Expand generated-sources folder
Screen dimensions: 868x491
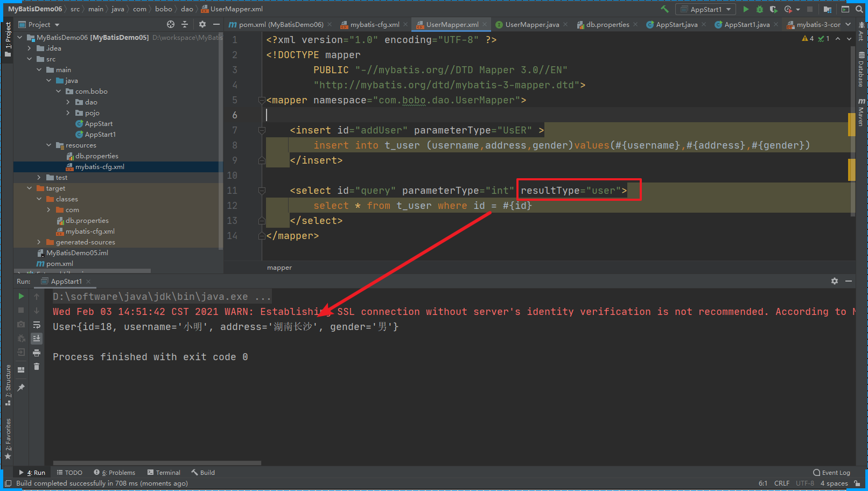click(x=39, y=242)
